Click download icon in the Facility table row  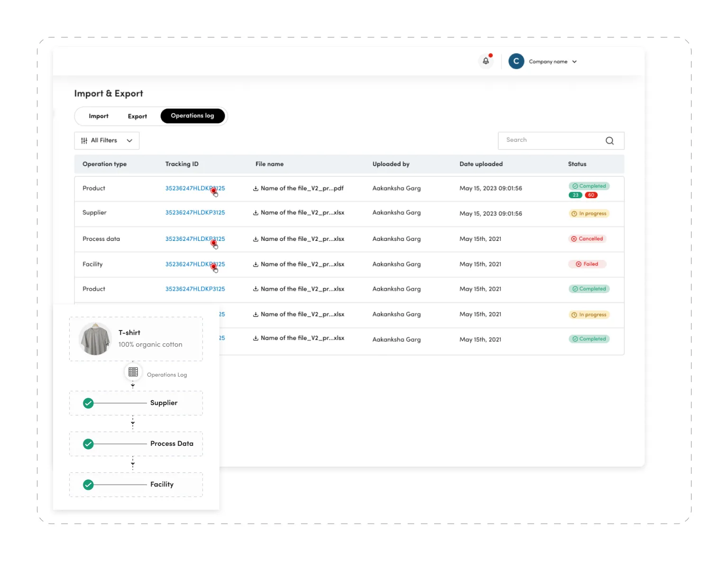255,265
